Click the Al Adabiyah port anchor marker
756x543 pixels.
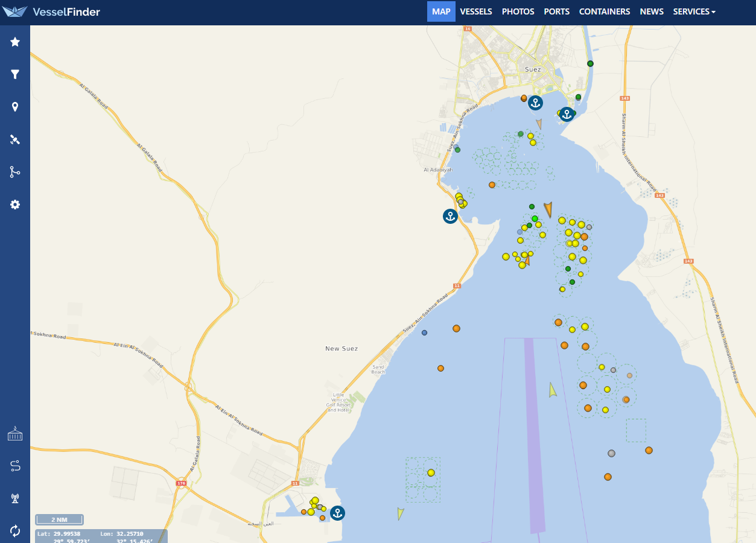pyautogui.click(x=450, y=216)
